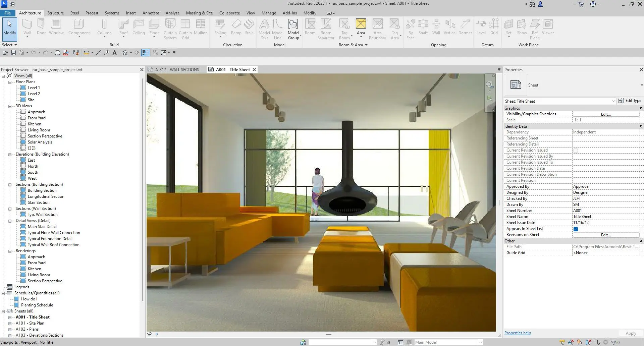This screenshot has width=644, height=346.
Task: Click the Open folder icon
Action: (x=5, y=53)
